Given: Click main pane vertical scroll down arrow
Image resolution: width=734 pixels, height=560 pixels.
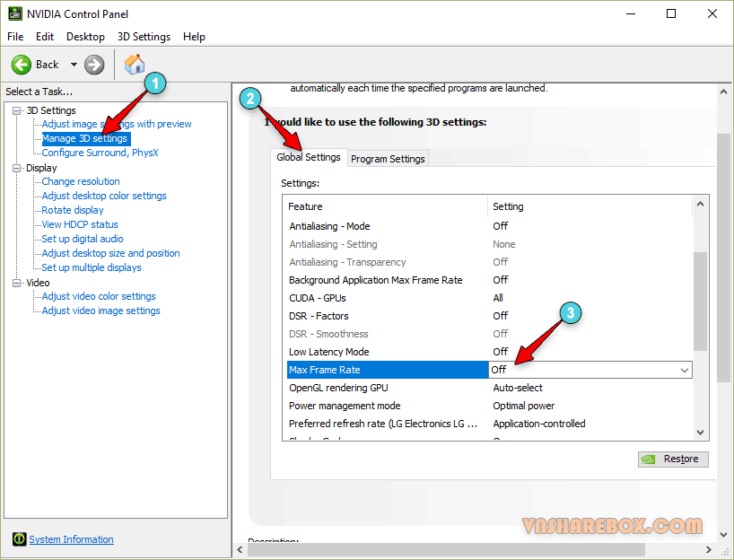Looking at the screenshot, I should tap(723, 534).
